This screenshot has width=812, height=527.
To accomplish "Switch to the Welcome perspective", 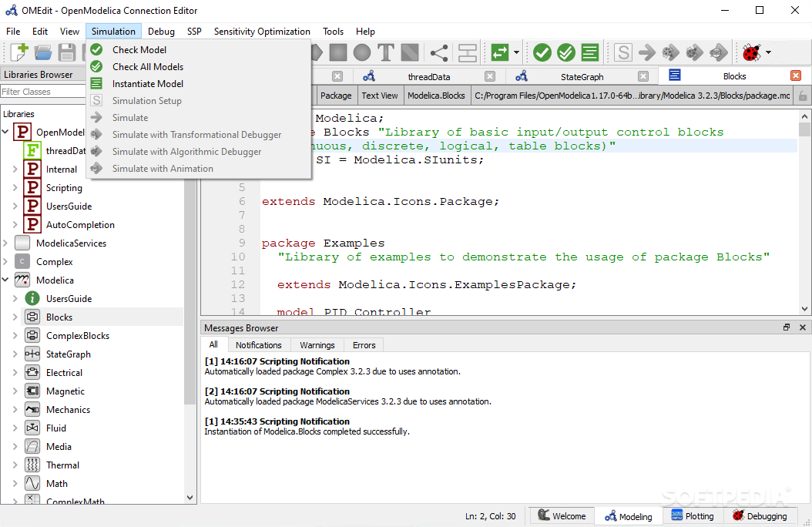I will (x=562, y=516).
